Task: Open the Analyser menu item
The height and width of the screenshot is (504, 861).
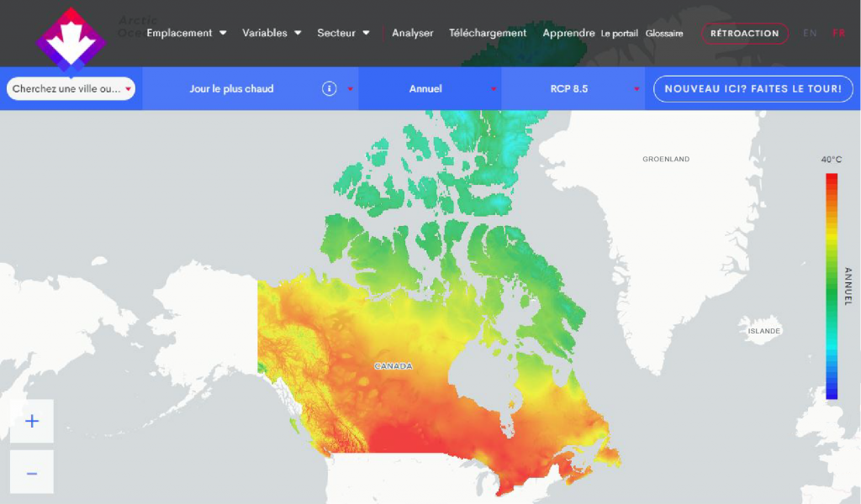Action: coord(412,34)
